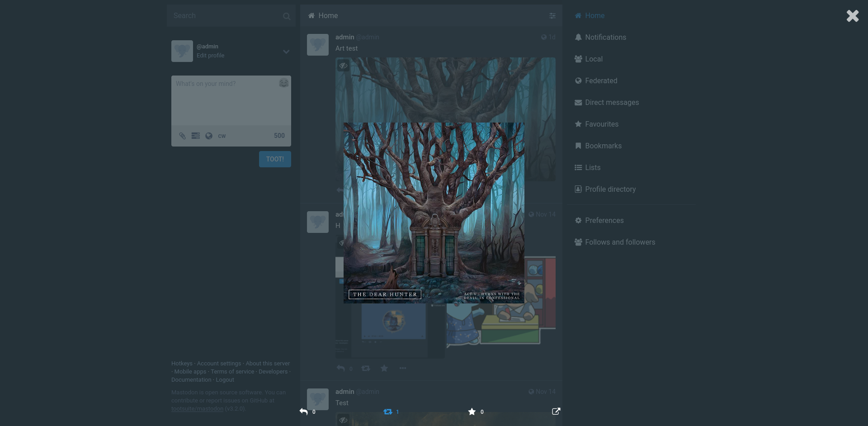Open Account settings link

[x=219, y=364]
